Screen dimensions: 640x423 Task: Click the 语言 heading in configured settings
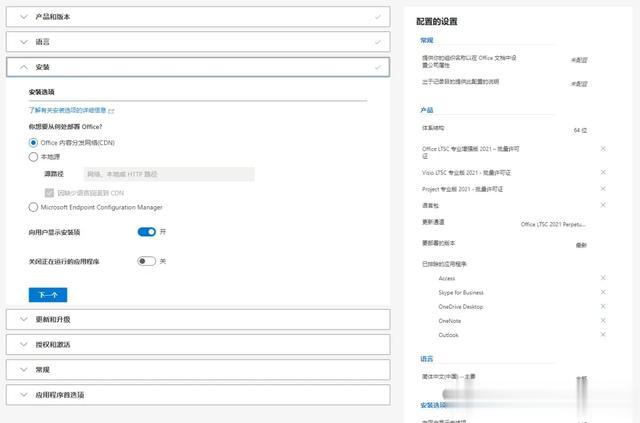click(427, 358)
